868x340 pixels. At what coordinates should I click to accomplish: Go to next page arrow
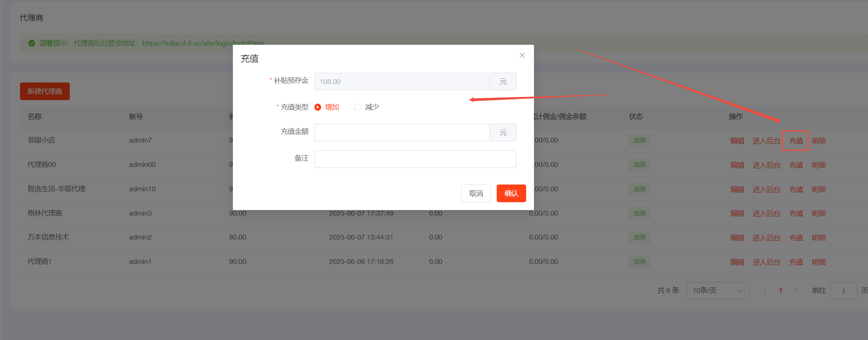point(796,291)
